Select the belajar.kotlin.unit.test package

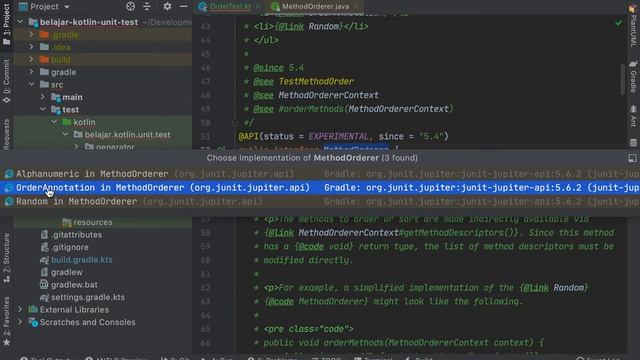click(127, 135)
